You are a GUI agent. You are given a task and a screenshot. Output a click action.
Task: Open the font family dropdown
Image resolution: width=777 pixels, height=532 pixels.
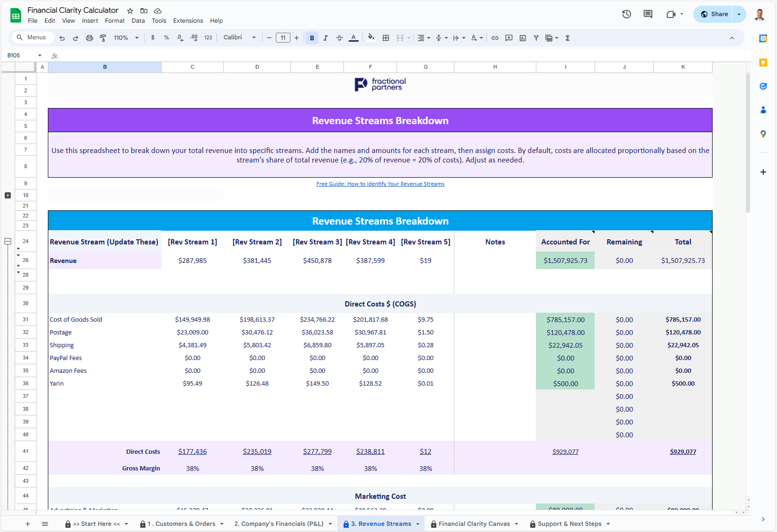pyautogui.click(x=239, y=38)
